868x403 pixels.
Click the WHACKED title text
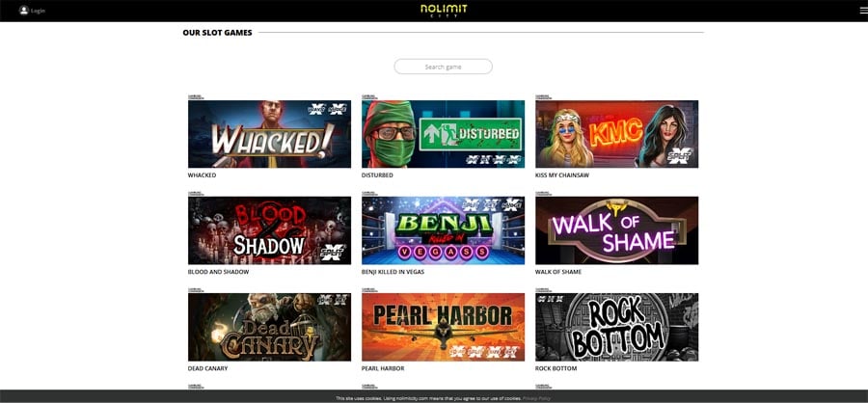[203, 175]
